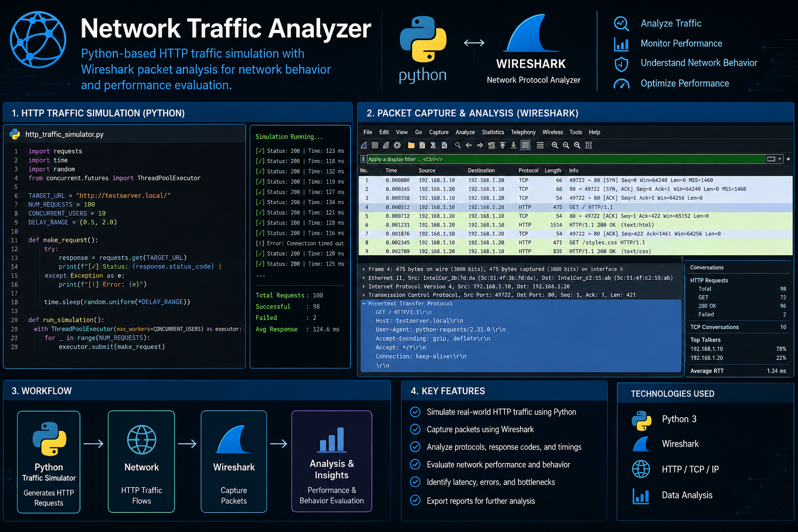This screenshot has height=532, width=798.
Task: Close the capture file X icon
Action: tap(433, 145)
